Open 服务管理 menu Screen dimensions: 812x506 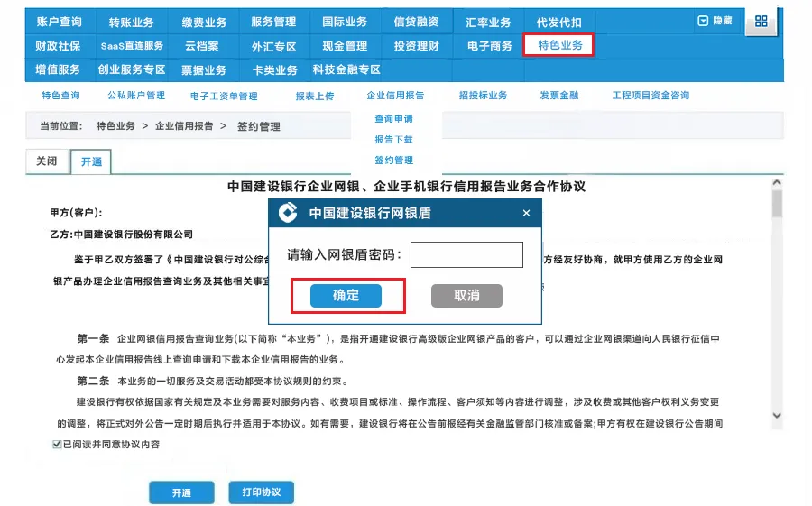(273, 22)
